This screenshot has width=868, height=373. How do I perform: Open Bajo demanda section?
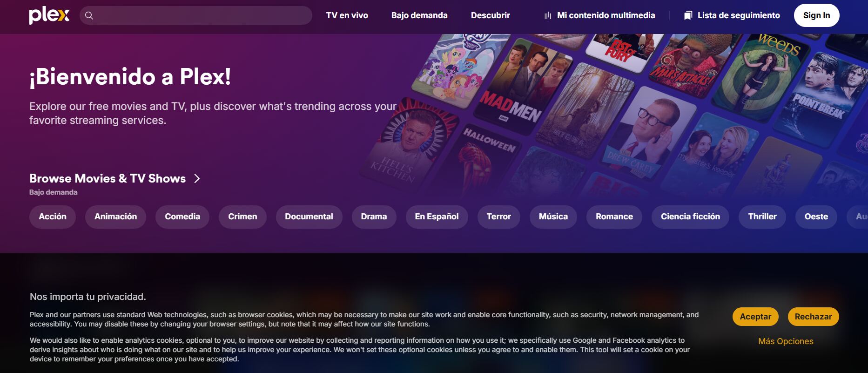[x=419, y=15]
